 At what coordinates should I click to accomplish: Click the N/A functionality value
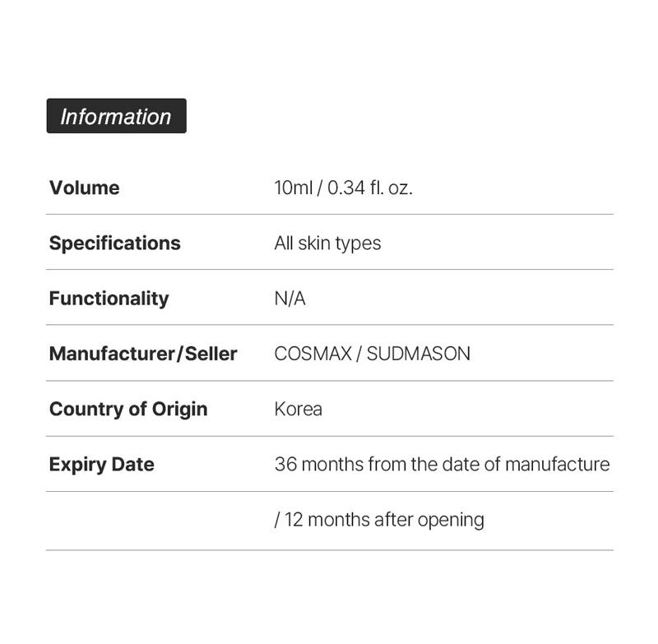pos(290,298)
